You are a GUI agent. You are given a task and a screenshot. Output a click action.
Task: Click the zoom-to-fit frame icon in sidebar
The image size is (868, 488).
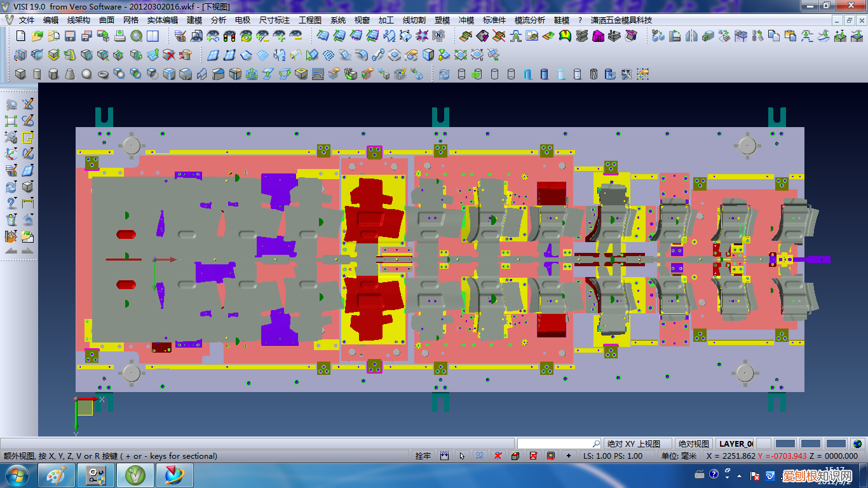[11, 121]
